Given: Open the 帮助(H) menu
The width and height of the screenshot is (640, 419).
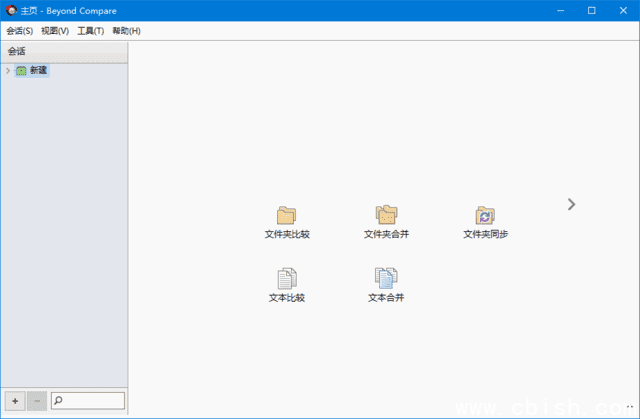Looking at the screenshot, I should [x=127, y=31].
